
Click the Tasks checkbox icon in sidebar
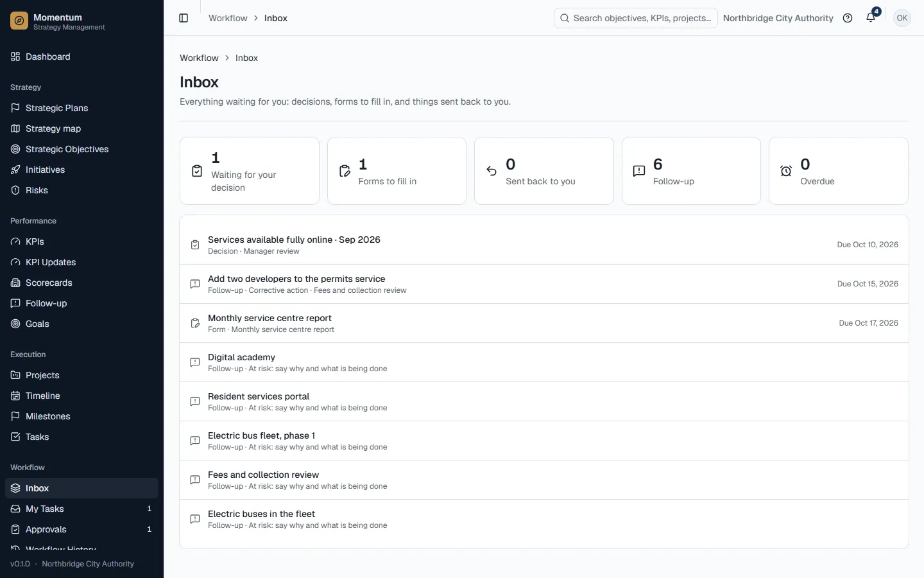(x=15, y=437)
